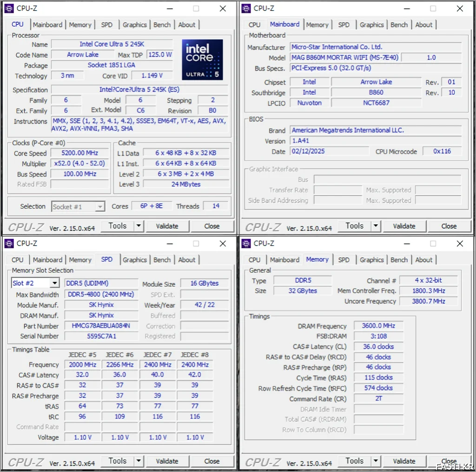Image resolution: width=476 pixels, height=472 pixels.
Task: Click motherboard model 'MAG B860M MORTAR WIFI (MS-7E40)'
Action: [x=345, y=57]
